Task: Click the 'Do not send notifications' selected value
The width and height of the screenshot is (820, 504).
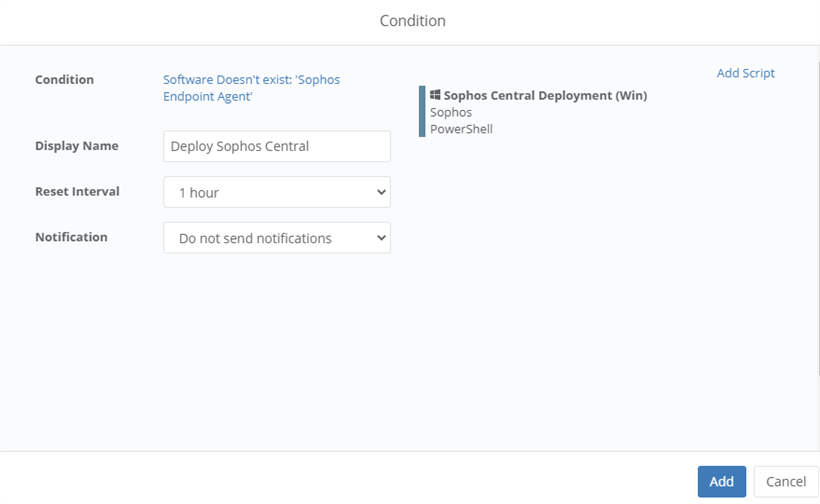Action: 255,238
